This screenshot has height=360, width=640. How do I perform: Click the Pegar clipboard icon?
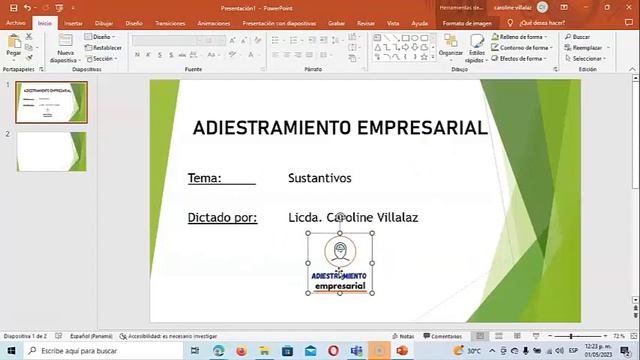click(x=13, y=41)
